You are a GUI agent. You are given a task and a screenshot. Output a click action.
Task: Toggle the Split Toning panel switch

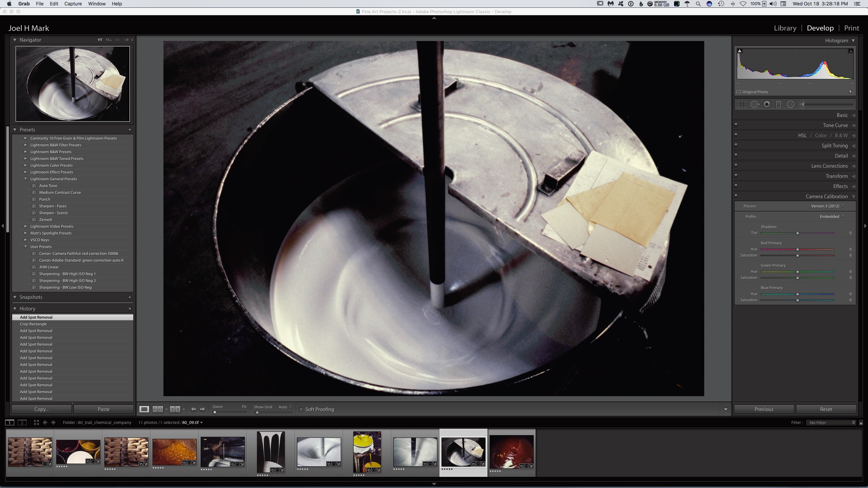click(x=736, y=145)
